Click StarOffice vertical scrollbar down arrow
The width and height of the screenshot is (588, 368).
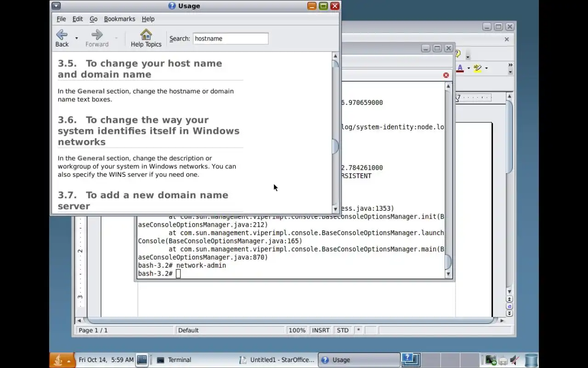509,292
